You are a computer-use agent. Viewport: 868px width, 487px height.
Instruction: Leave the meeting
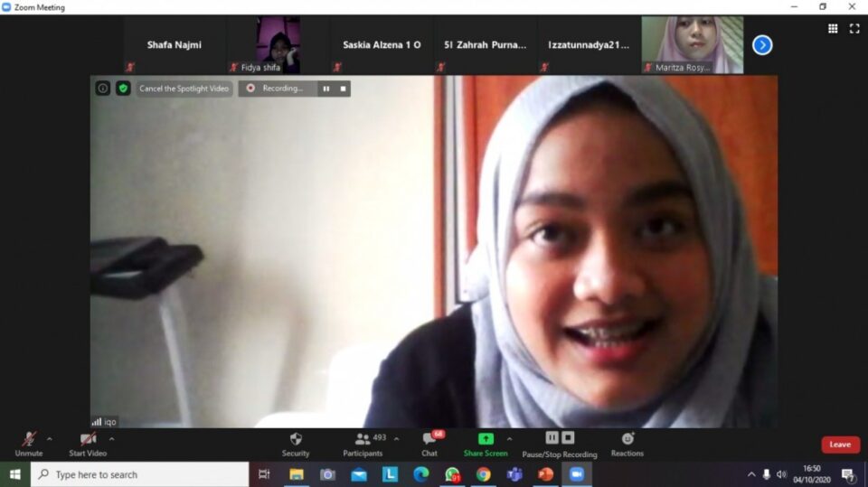click(x=840, y=445)
